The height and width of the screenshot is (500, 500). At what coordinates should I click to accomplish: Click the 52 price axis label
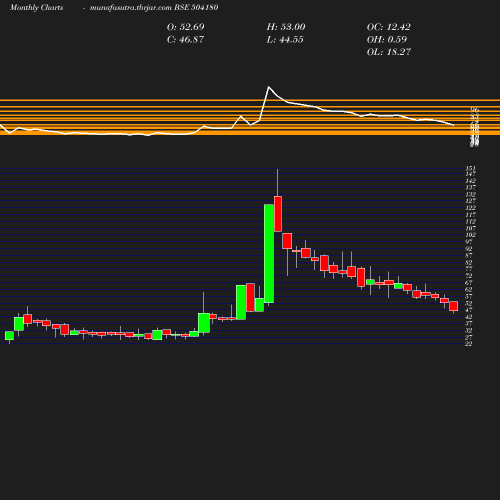tap(469, 303)
